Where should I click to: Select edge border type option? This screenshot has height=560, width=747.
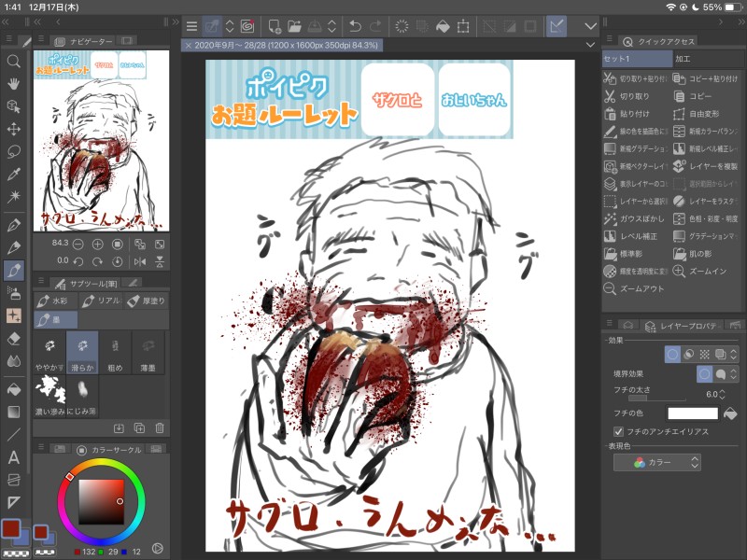(x=704, y=374)
